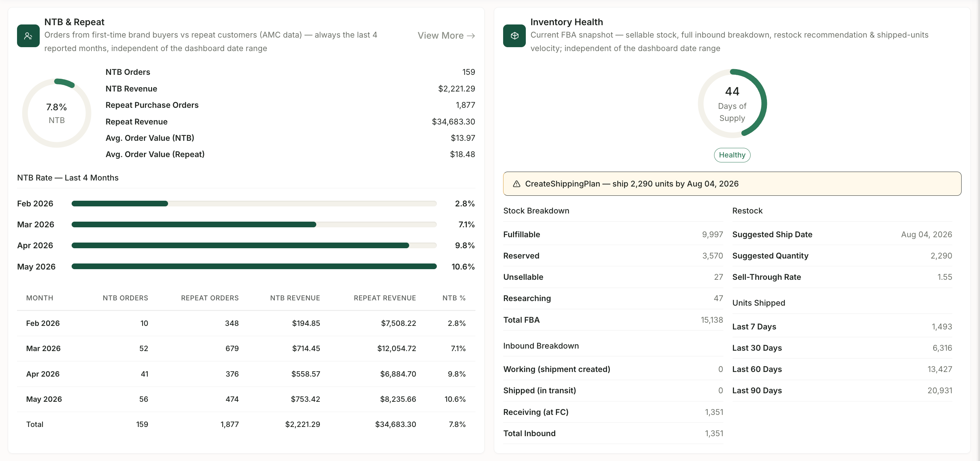The width and height of the screenshot is (980, 461).
Task: Click the Suggested Ship Date row
Action: point(842,235)
